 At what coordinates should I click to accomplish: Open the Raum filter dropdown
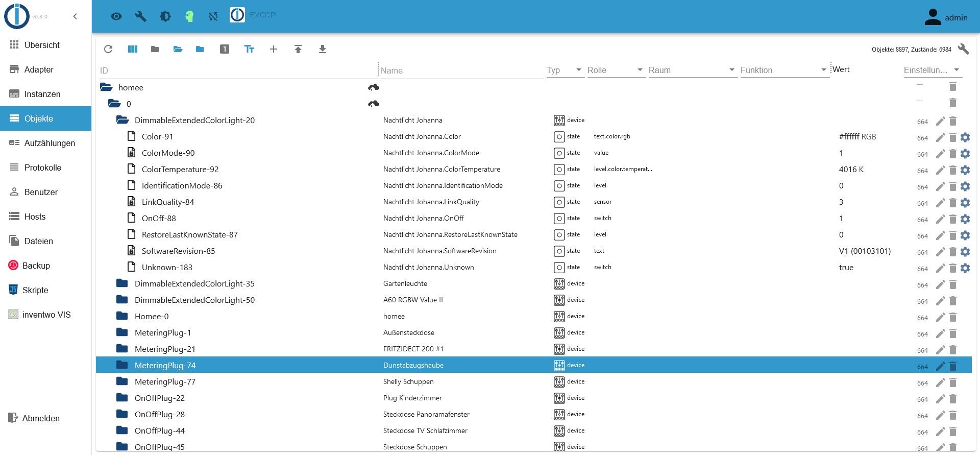692,70
